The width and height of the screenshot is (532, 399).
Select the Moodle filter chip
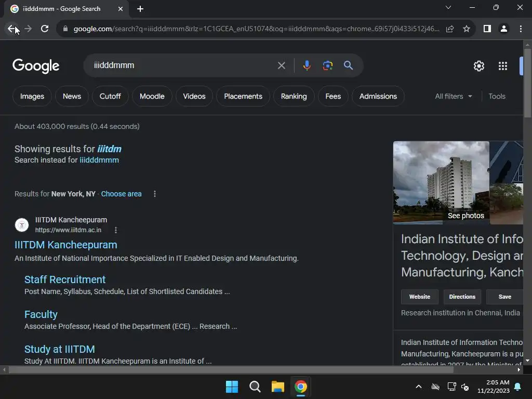click(x=152, y=96)
